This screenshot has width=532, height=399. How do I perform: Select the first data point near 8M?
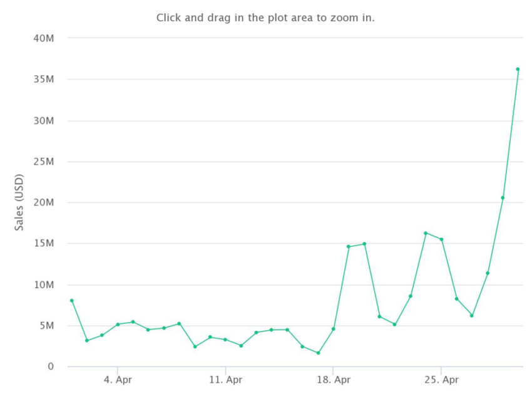[x=71, y=301]
